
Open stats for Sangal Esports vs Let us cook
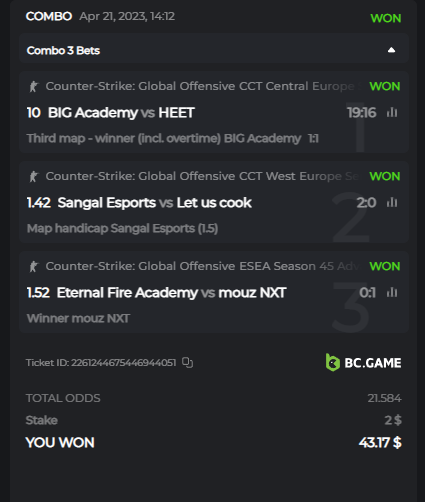click(392, 202)
